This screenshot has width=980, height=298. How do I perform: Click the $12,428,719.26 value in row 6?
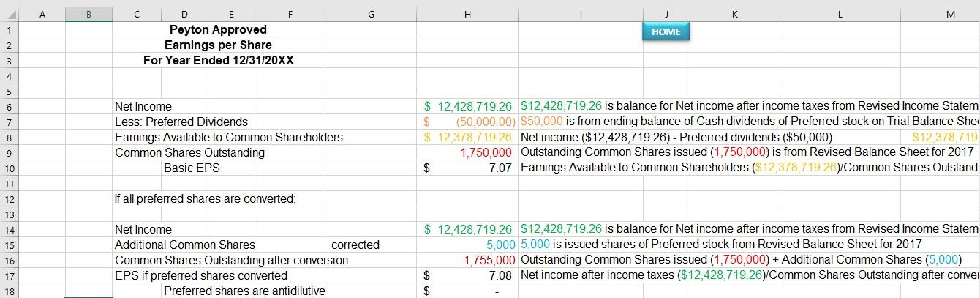(468, 107)
